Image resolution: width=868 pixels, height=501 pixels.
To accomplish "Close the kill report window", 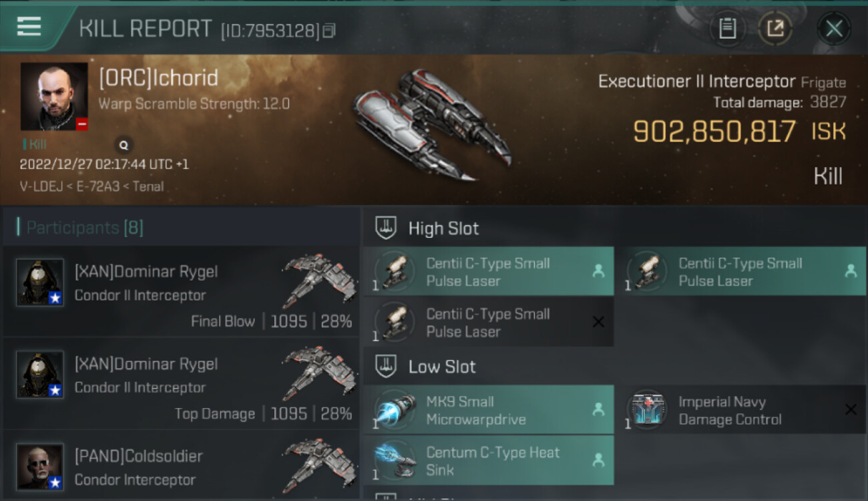I will 833,28.
